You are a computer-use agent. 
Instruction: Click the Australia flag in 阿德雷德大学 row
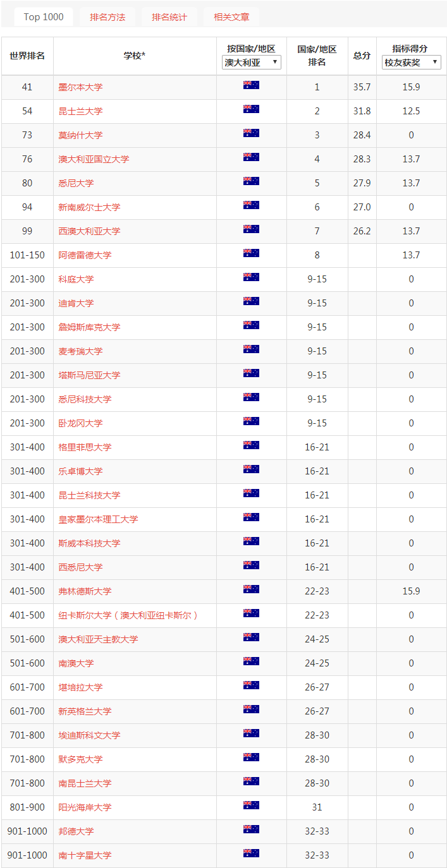tap(251, 253)
